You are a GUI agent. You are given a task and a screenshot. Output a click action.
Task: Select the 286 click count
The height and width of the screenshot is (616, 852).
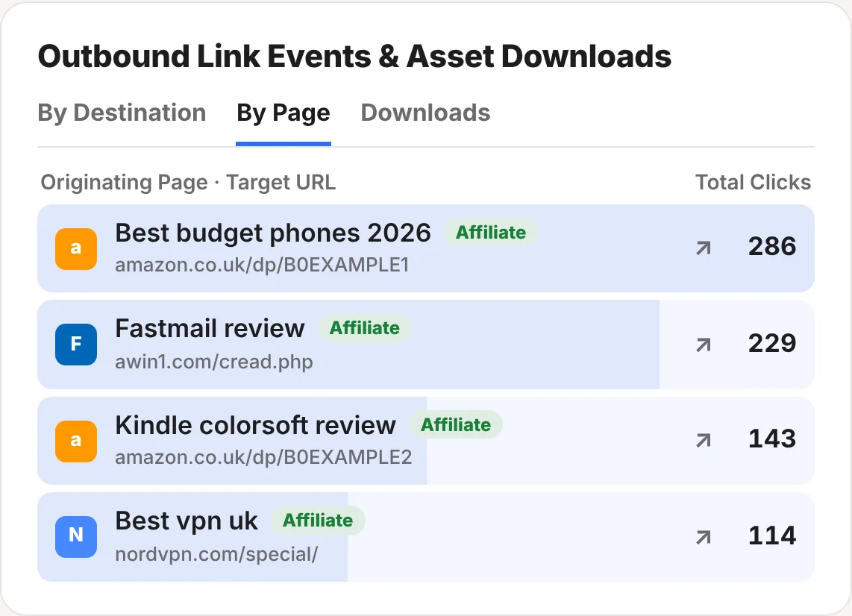tap(772, 247)
